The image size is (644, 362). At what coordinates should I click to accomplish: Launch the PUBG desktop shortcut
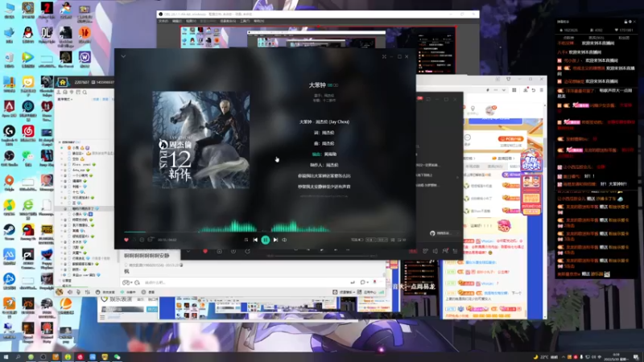47,232
